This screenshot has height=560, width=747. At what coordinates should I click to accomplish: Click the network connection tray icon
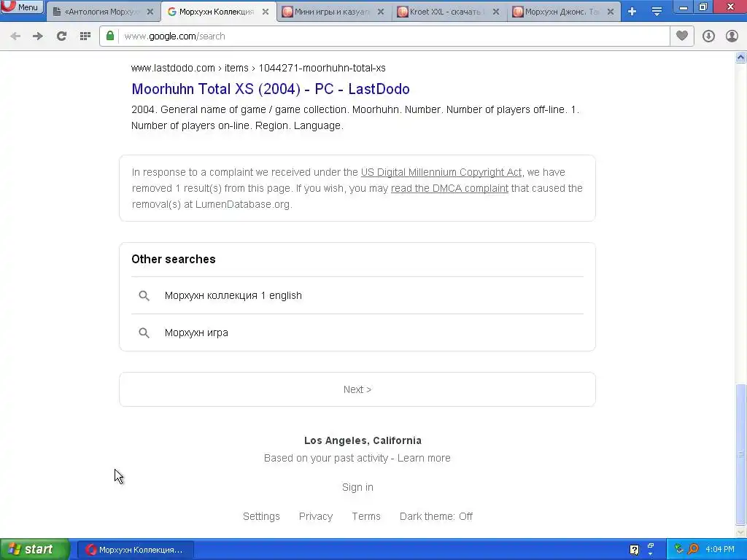coord(679,550)
